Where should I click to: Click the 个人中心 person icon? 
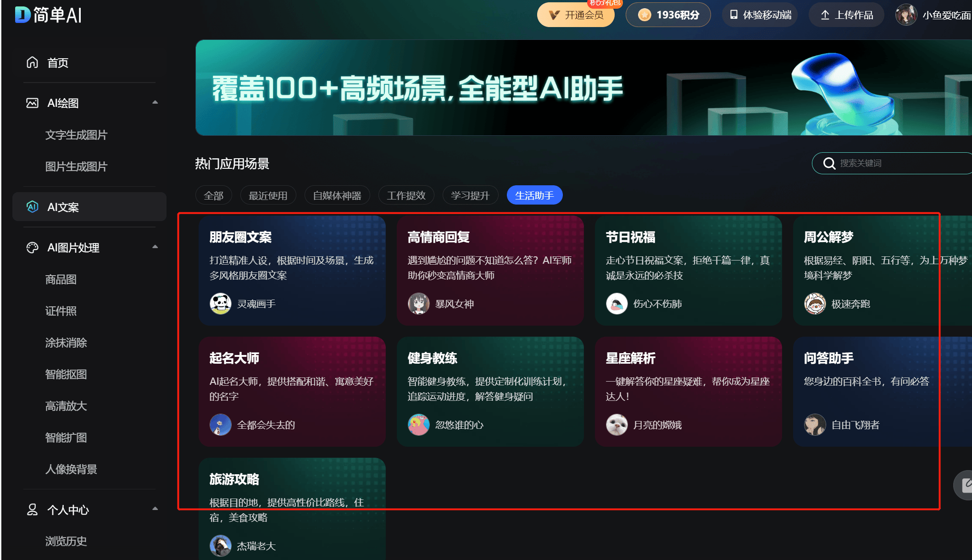32,510
